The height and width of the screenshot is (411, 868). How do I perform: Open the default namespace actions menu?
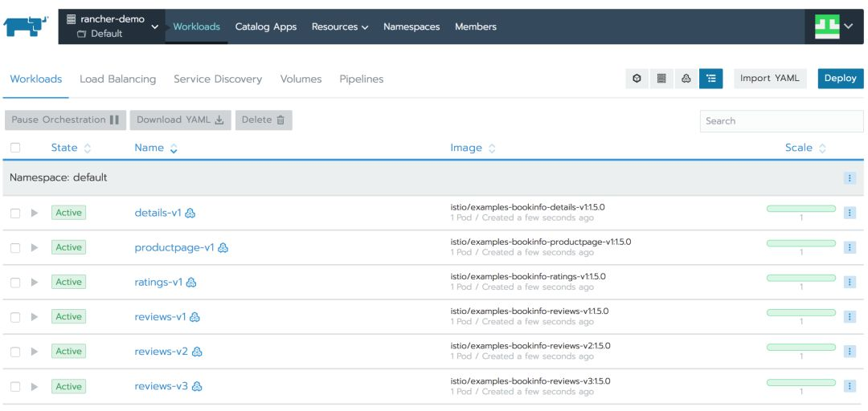[850, 177]
